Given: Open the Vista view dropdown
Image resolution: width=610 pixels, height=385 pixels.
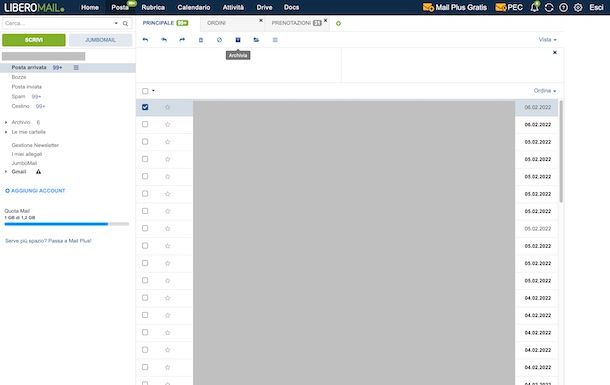Looking at the screenshot, I should 547,40.
